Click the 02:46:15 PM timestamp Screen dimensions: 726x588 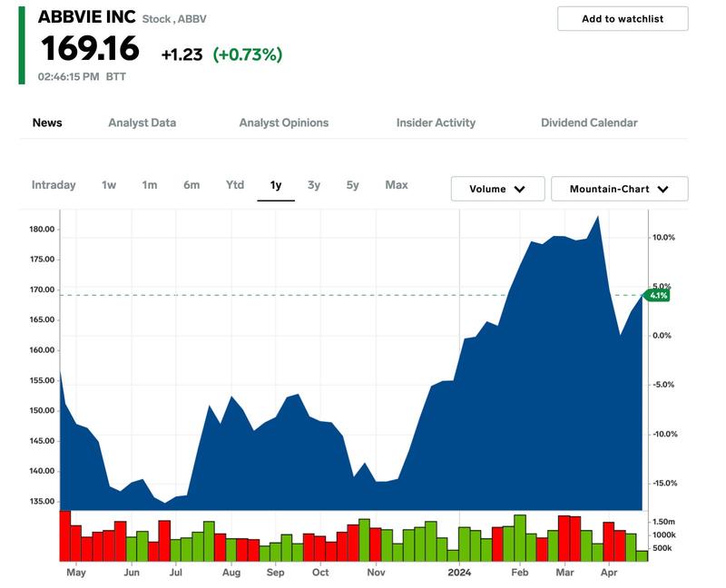coord(69,77)
